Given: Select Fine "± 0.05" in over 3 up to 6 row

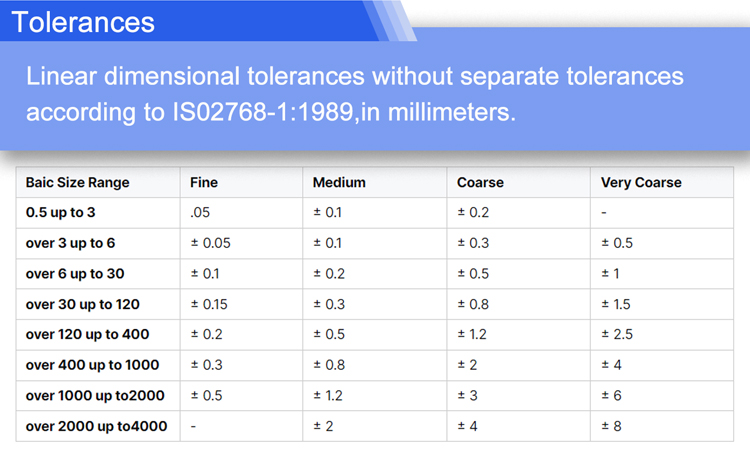Looking at the screenshot, I should (x=211, y=243).
